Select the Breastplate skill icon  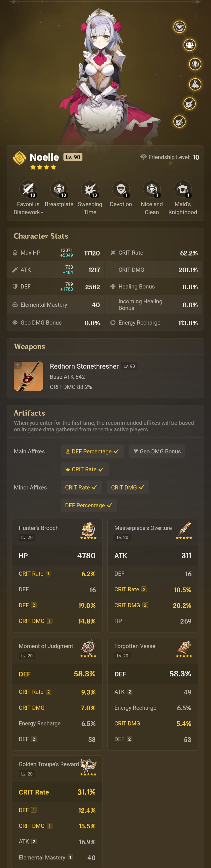click(x=59, y=189)
